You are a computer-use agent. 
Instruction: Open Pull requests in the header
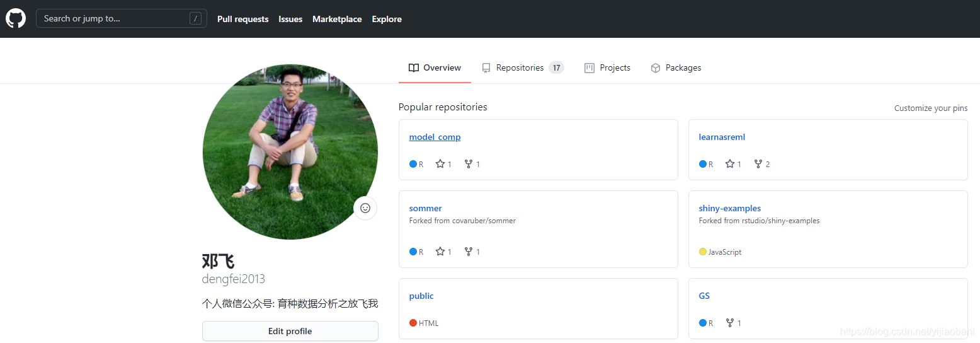[x=243, y=19]
